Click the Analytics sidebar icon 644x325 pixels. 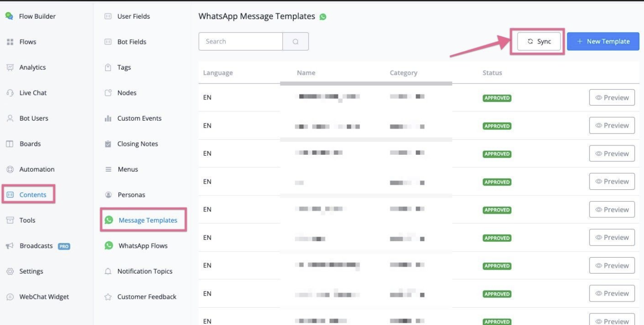point(10,67)
